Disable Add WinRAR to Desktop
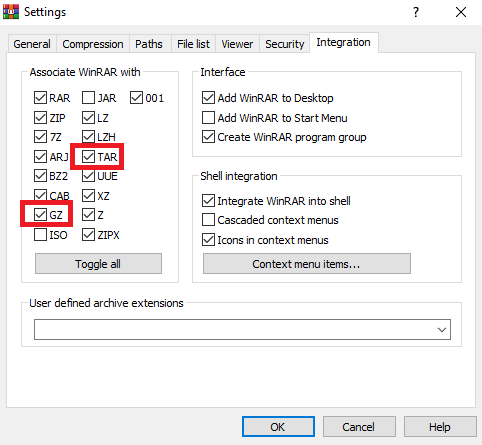 click(x=208, y=98)
